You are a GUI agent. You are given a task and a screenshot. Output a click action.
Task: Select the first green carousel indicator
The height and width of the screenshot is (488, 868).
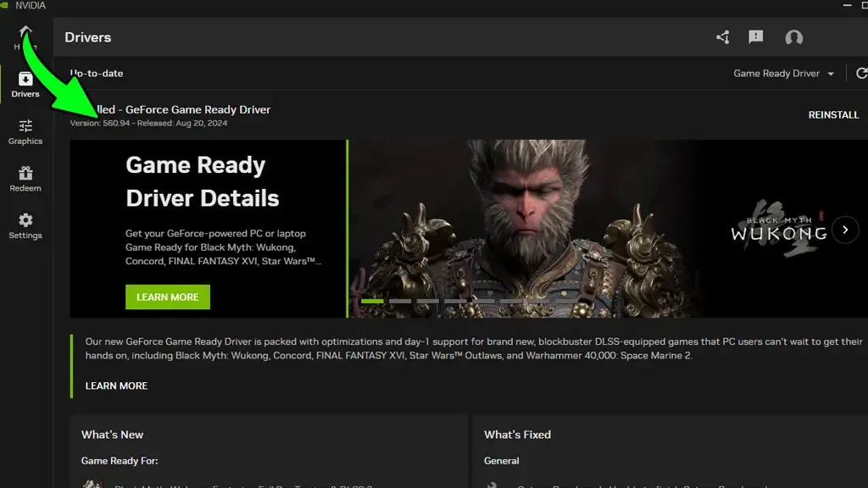[372, 301]
